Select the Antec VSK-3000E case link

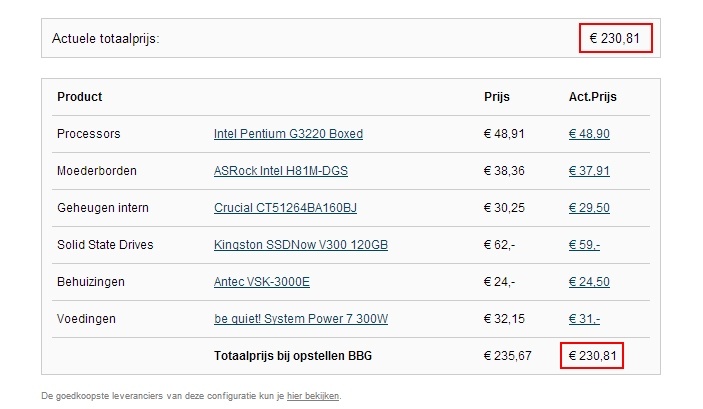pyautogui.click(x=262, y=282)
